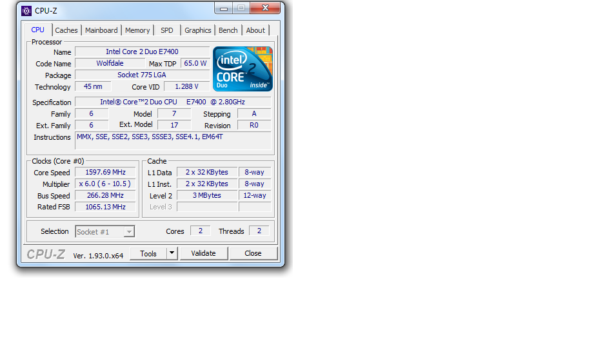Click the Package value Socket 775 LGA
Image resolution: width=616 pixels, height=364 pixels.
pos(142,75)
